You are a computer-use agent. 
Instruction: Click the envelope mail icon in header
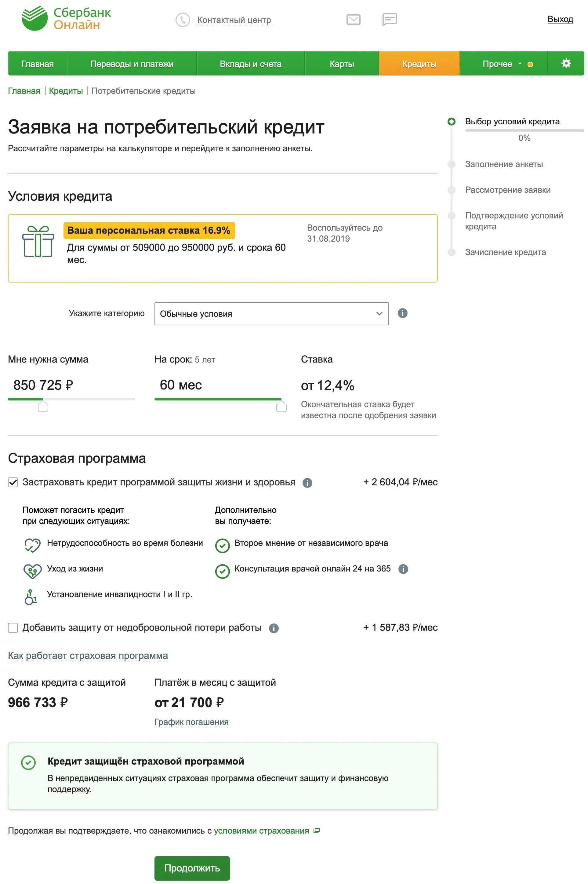tap(353, 20)
